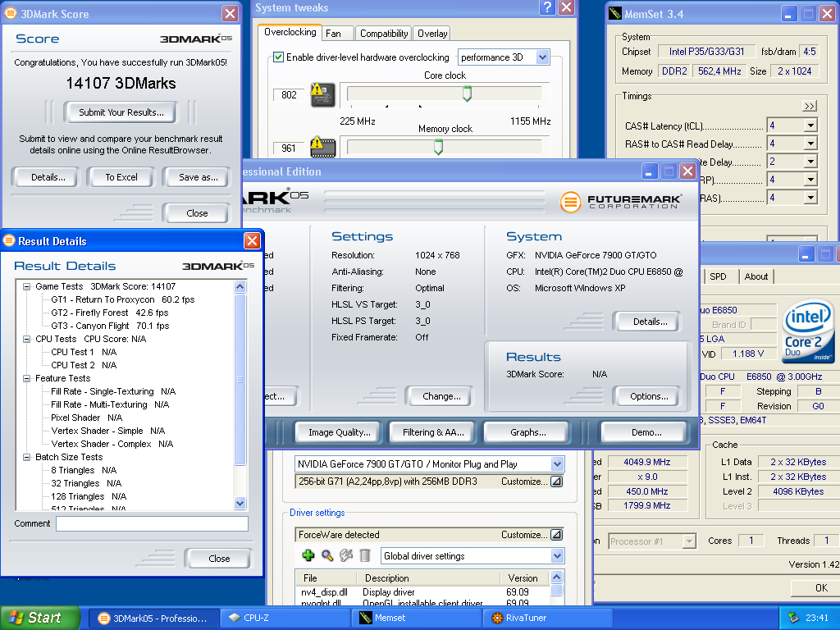Click the help question mark in System tweaks
This screenshot has height=630, width=840.
547,7
